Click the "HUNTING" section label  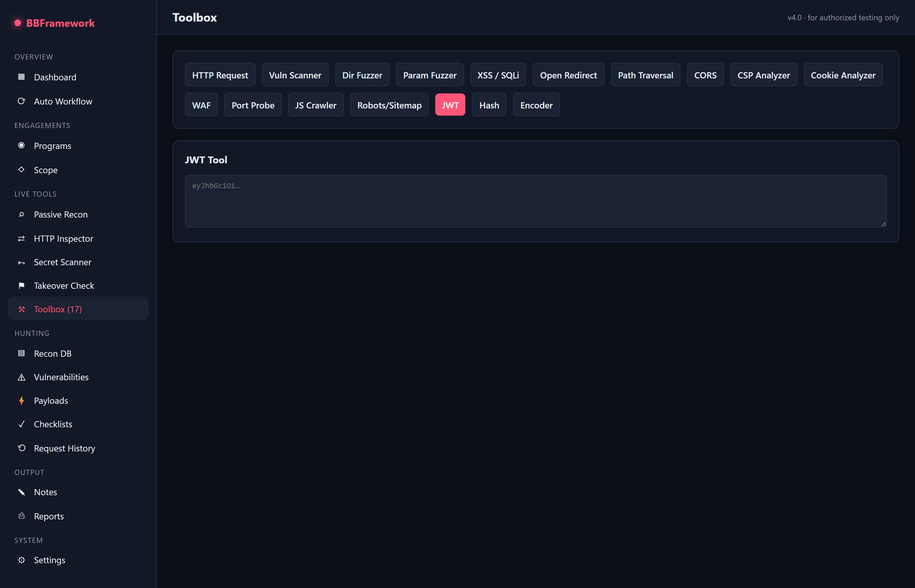[x=32, y=333]
